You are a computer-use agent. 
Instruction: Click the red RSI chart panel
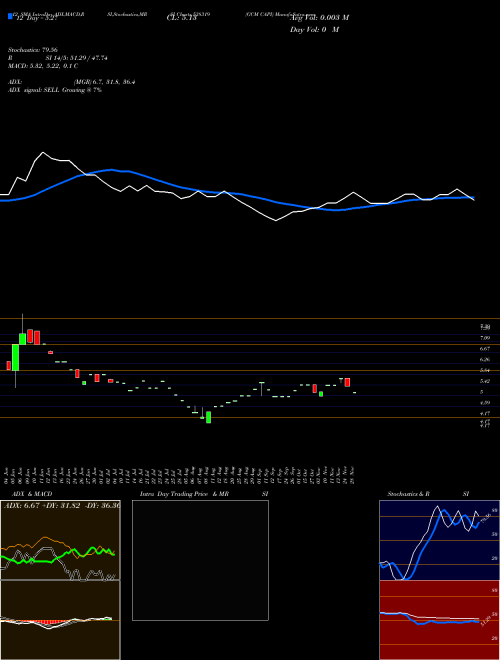pyautogui.click(x=439, y=620)
